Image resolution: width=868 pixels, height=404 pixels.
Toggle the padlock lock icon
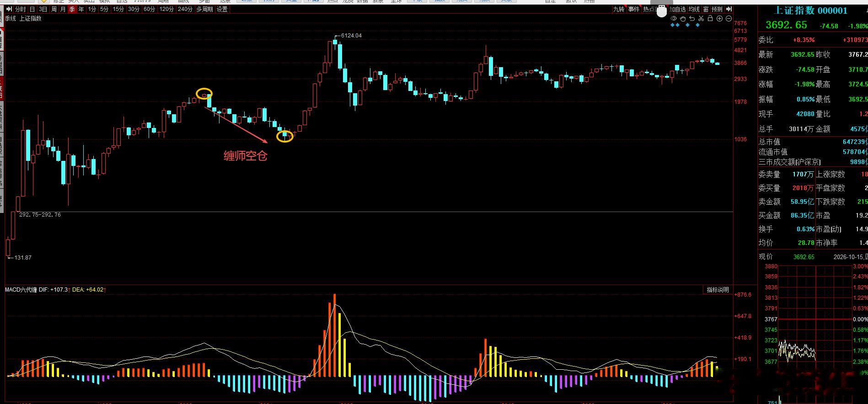click(710, 18)
